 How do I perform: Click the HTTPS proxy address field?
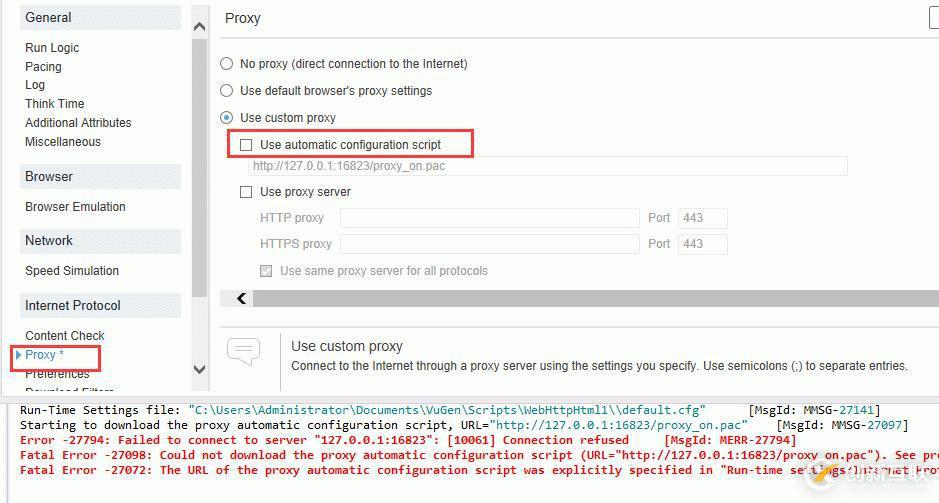click(489, 244)
